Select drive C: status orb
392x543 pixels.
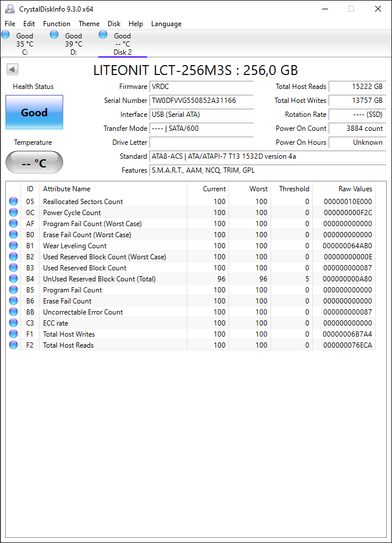tap(6, 34)
